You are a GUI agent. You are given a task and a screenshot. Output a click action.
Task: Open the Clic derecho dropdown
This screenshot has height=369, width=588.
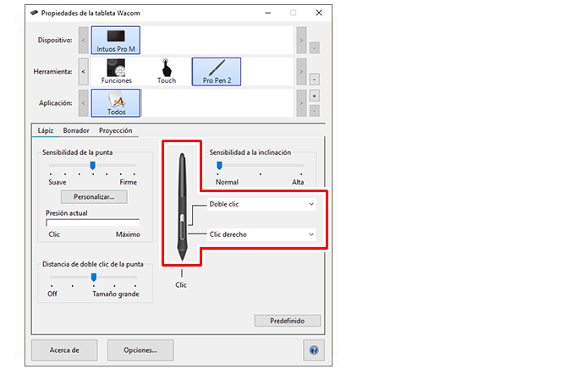tap(261, 234)
